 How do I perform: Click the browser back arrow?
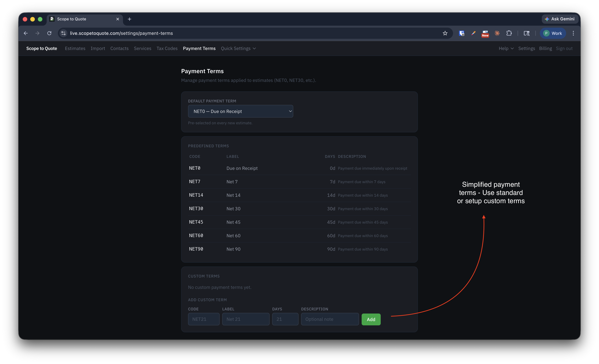click(x=26, y=33)
